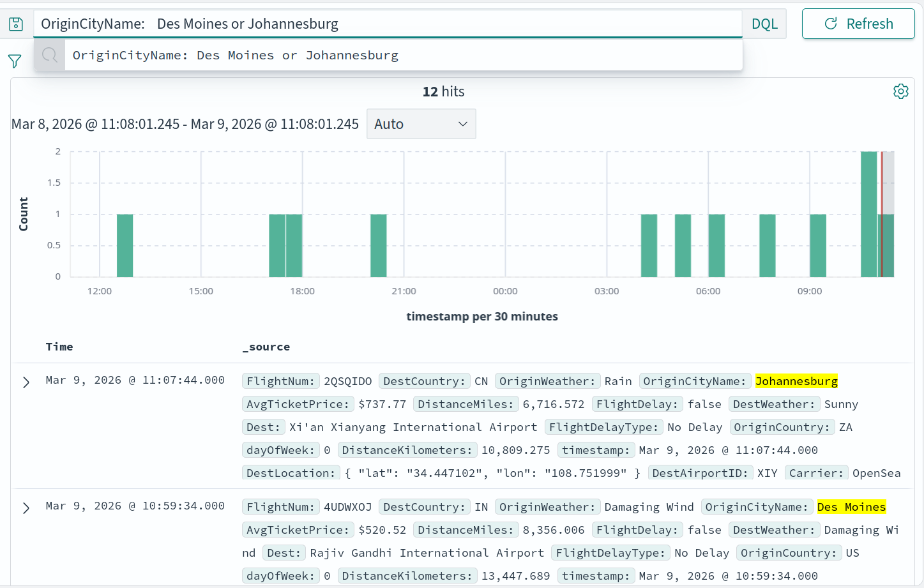Open the Auto interval dropdown
This screenshot has width=924, height=588.
coord(421,124)
